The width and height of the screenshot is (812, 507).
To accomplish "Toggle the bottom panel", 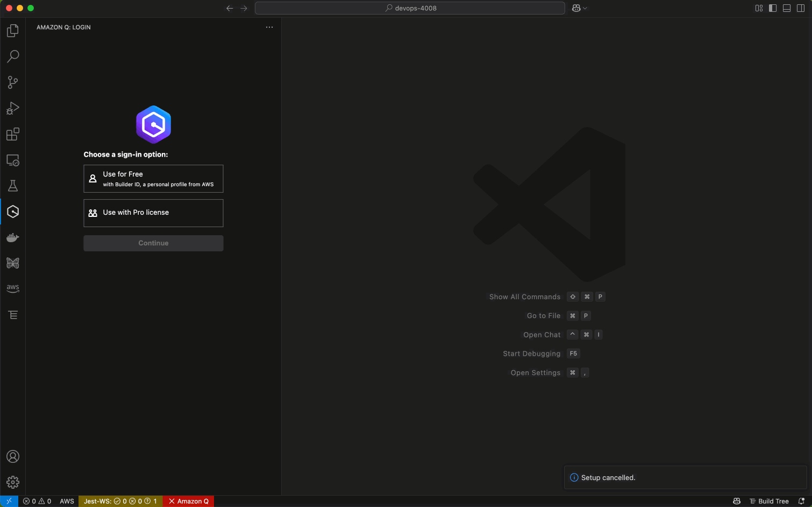I will click(x=787, y=8).
